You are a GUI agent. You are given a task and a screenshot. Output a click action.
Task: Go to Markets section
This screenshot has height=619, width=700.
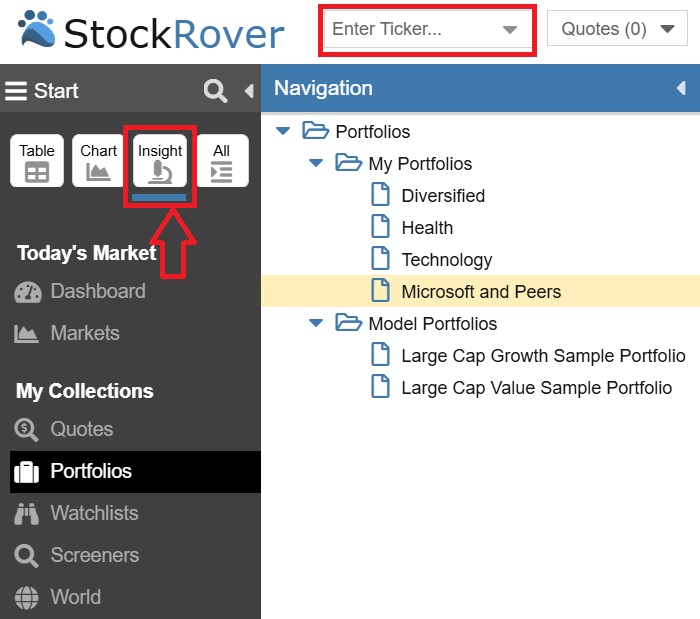point(84,333)
